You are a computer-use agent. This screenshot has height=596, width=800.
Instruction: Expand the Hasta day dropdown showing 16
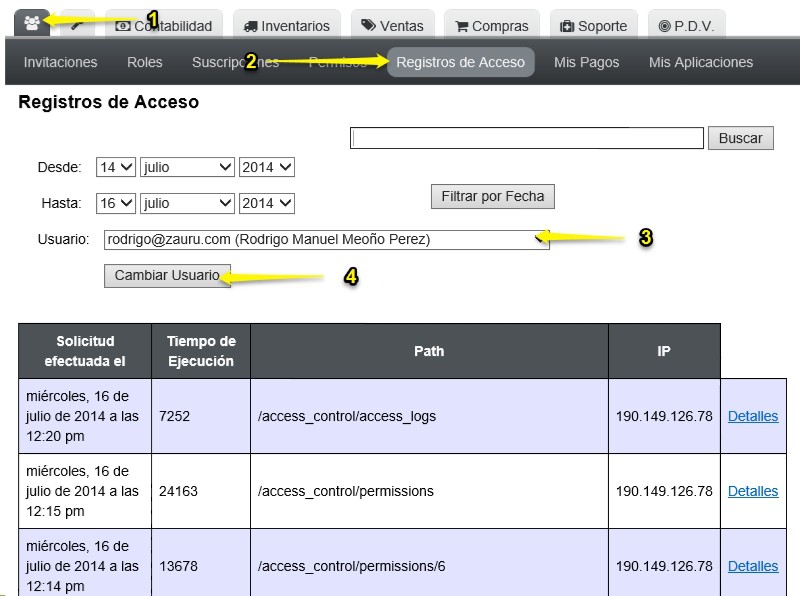coord(116,204)
